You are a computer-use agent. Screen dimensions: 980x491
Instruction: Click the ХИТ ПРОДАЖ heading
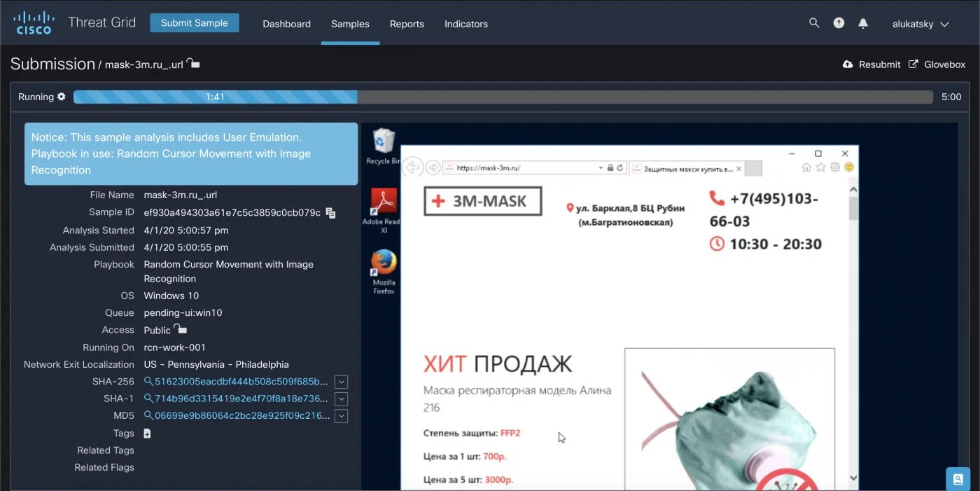click(498, 364)
